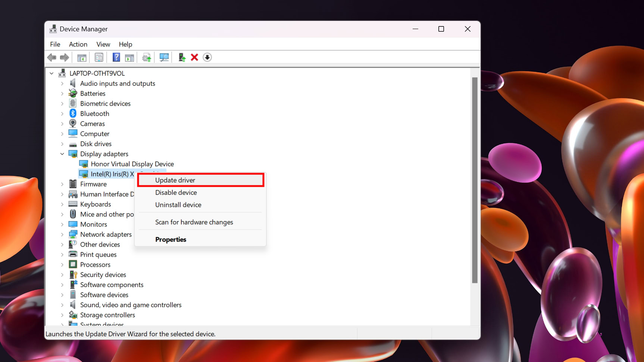This screenshot has width=644, height=362.
Task: Click the scan for hardware changes monitor icon
Action: coord(164,57)
